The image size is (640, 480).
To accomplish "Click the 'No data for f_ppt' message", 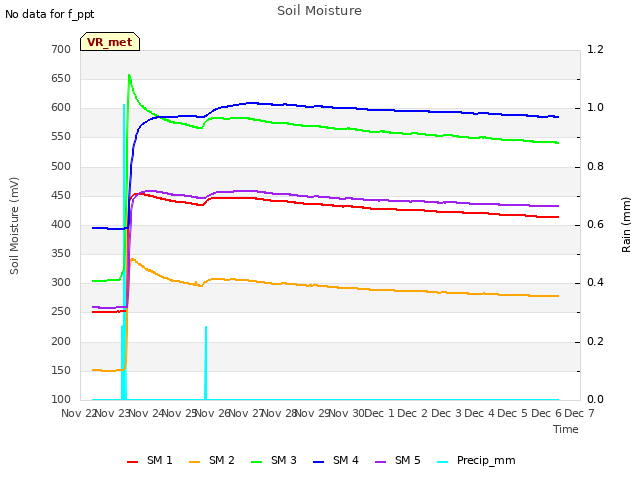I will coord(49,14).
